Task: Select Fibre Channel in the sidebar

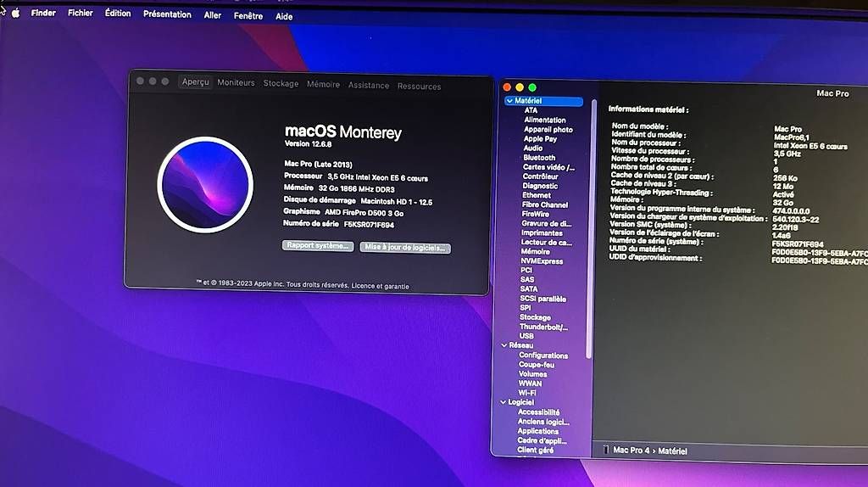Action: click(545, 204)
